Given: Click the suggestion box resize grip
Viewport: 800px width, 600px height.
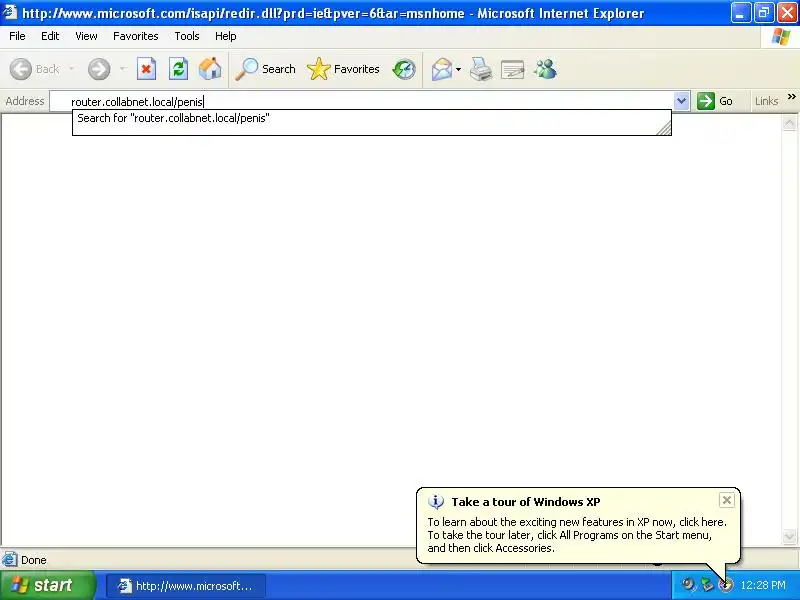Looking at the screenshot, I should coord(664,129).
